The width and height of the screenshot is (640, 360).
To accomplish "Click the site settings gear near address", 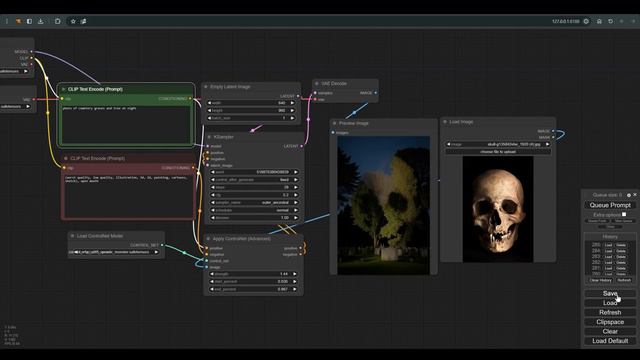I will tap(586, 21).
